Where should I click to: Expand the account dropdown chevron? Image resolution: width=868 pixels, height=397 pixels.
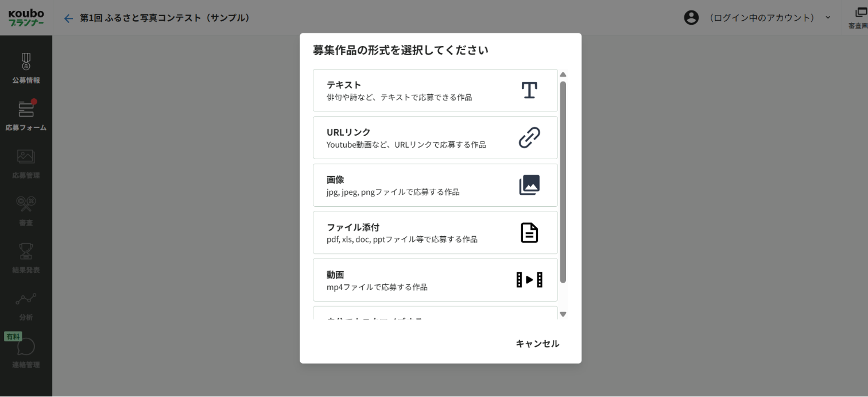(x=828, y=18)
